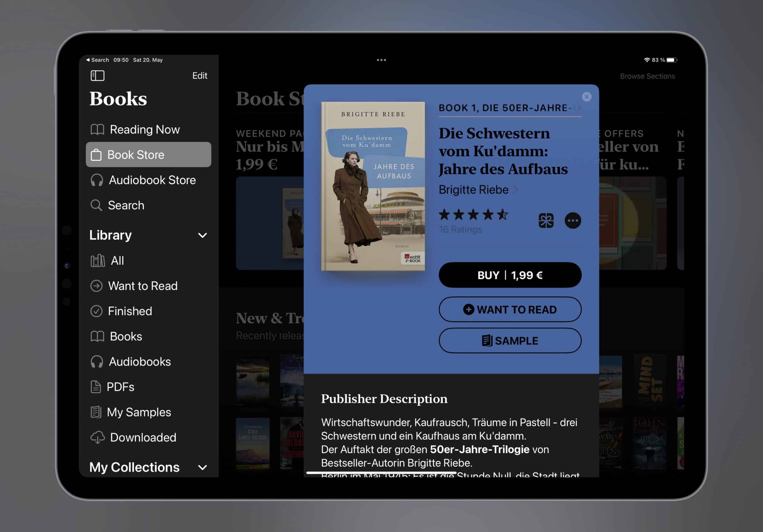The height and width of the screenshot is (532, 763).
Task: Open Reading Now
Action: click(x=148, y=130)
